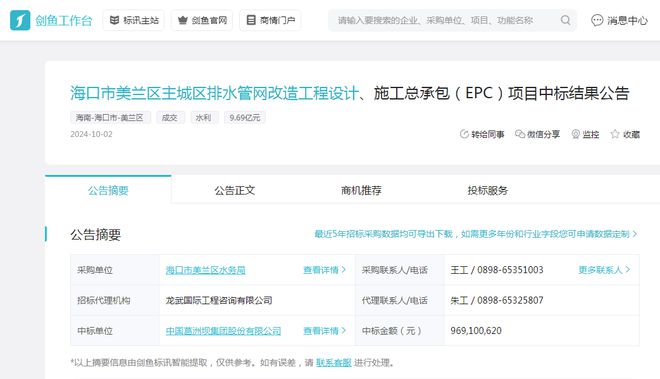Click the agency name 龙武国际工程咨询有限公司
This screenshot has width=660, height=379.
(x=219, y=300)
